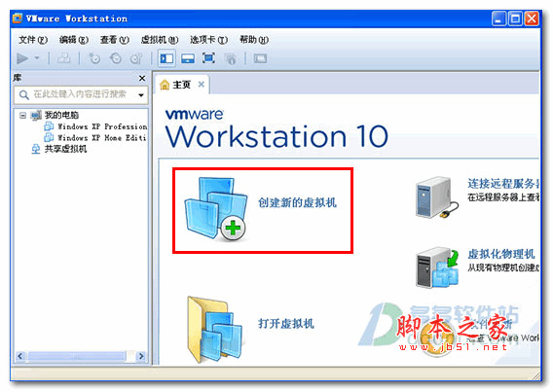Viewport: 553px width, 392px height.
Task: Click the revert snapshot toolbar icon
Action: pos(116,58)
